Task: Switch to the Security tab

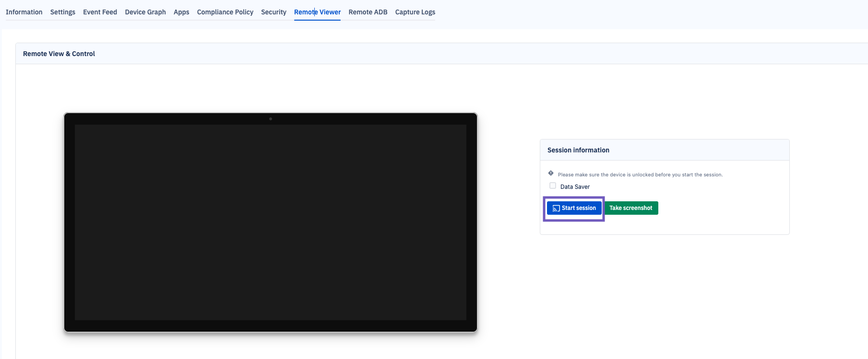Action: click(273, 12)
